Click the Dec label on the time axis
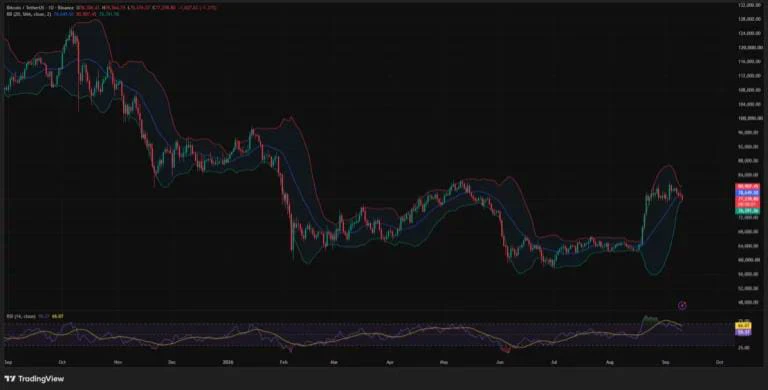Screen dimensions: 768x390 [171, 363]
